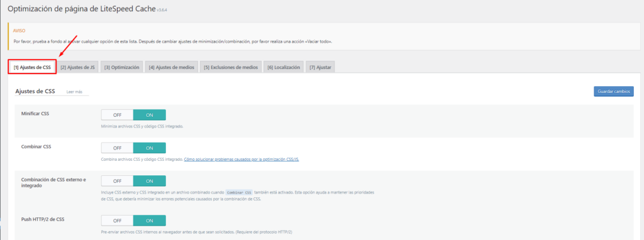Turn OFF Minificar CSS
This screenshot has height=240, width=644.
pyautogui.click(x=118, y=115)
